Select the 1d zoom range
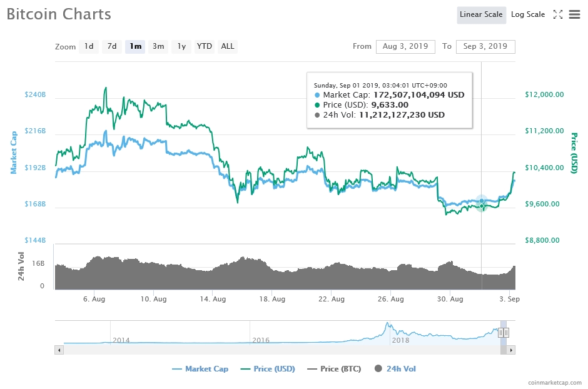588x389 pixels. (89, 46)
